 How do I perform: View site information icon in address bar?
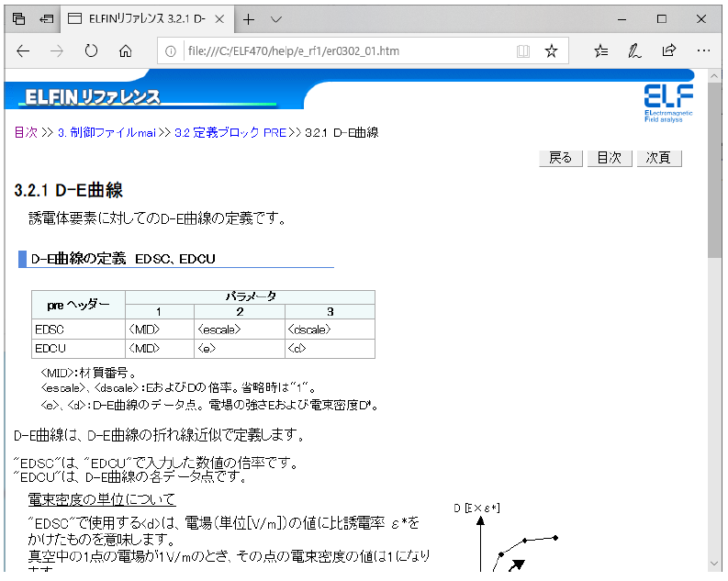coord(171,51)
